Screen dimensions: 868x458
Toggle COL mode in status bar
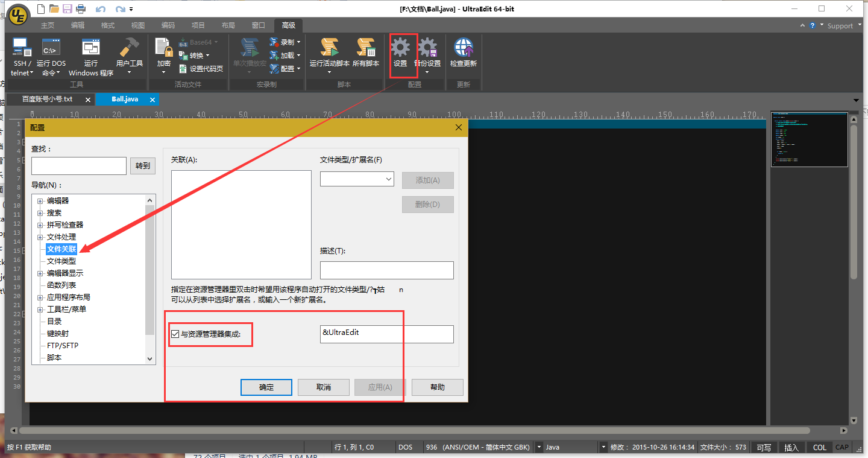pos(820,447)
